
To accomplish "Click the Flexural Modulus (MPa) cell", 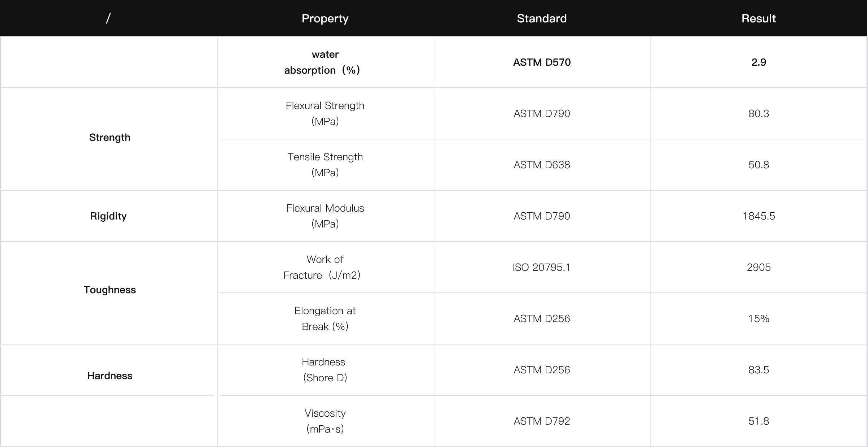I will click(x=325, y=216).
